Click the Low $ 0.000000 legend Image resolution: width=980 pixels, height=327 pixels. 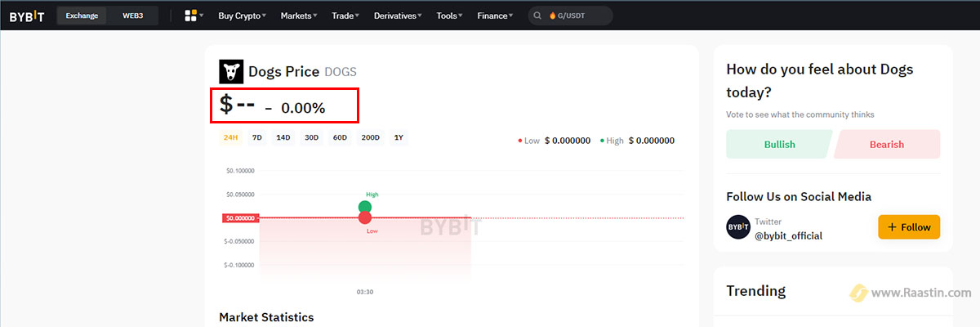coord(554,141)
